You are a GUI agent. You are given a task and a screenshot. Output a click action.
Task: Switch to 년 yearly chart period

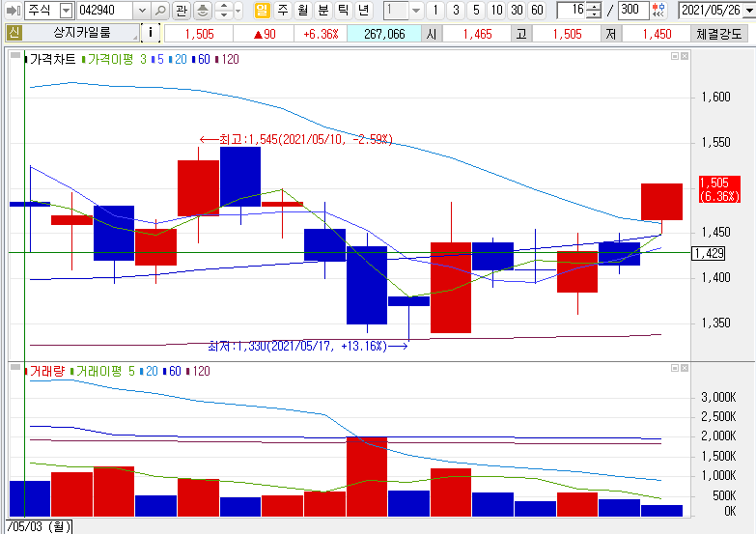click(364, 10)
